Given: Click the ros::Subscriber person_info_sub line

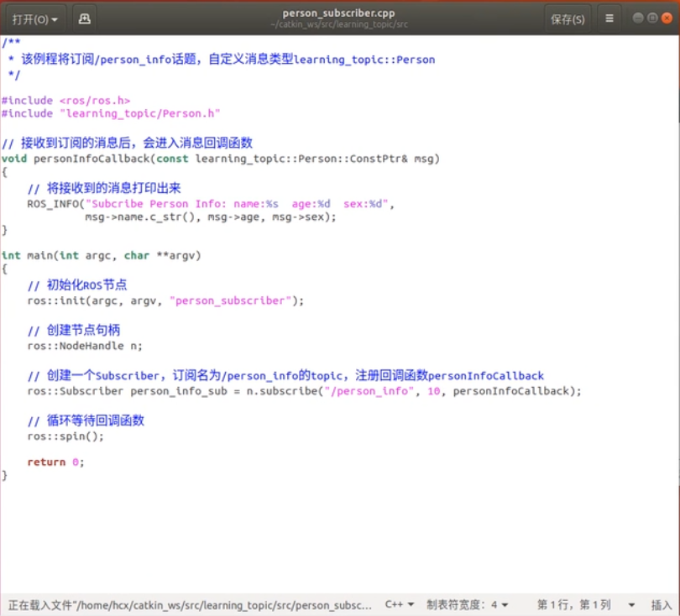Looking at the screenshot, I should click(304, 391).
